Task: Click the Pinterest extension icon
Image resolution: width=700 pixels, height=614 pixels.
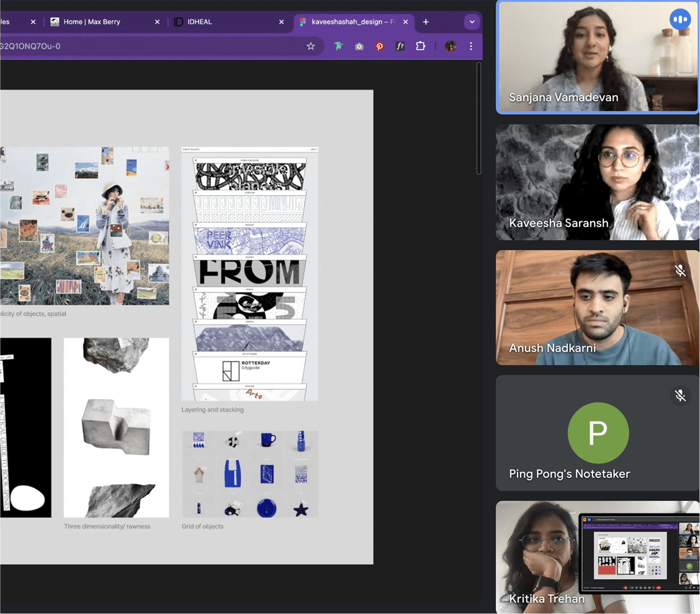Action: click(x=380, y=46)
